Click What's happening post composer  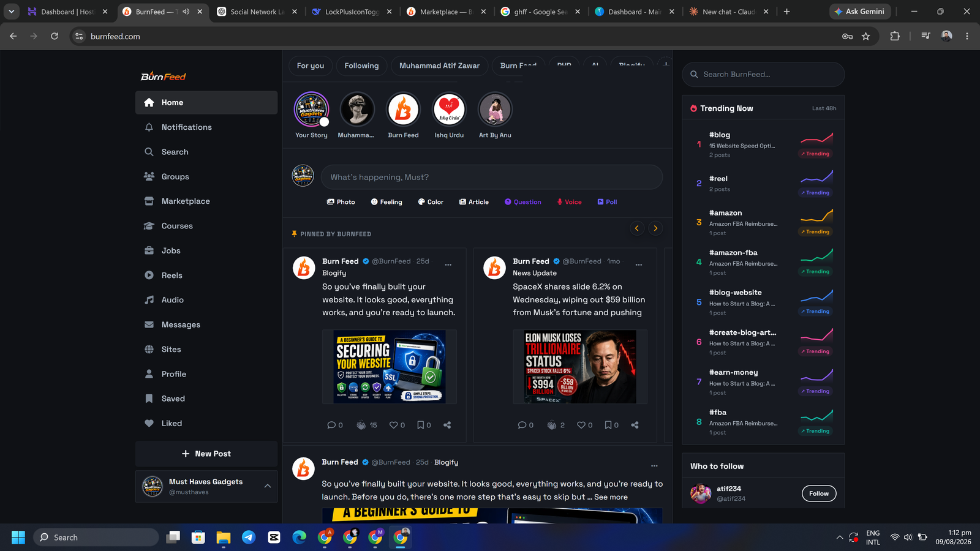[x=492, y=177]
